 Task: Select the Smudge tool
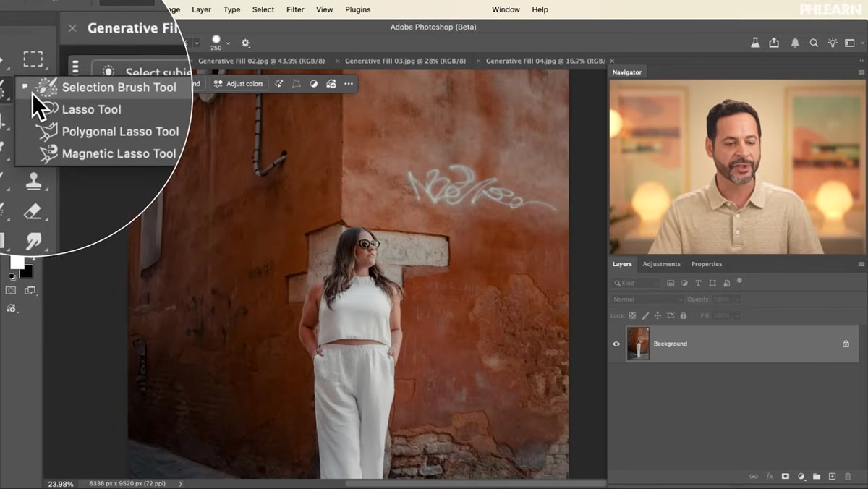33,241
